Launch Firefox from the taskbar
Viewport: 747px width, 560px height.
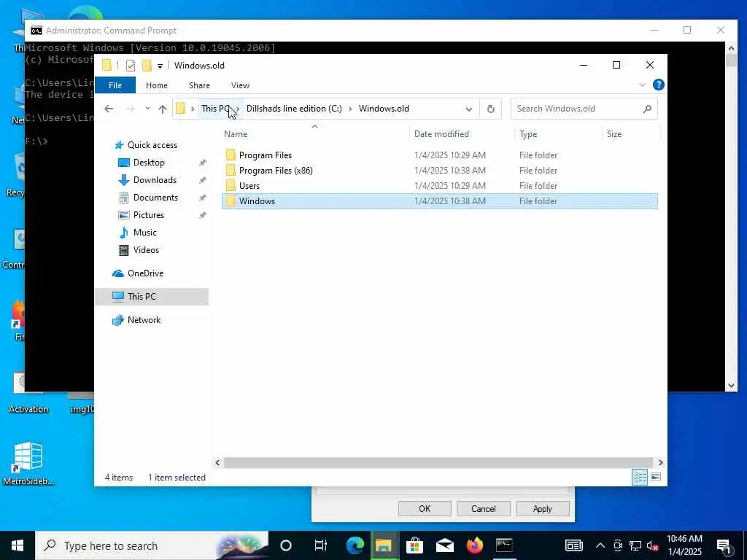click(474, 545)
